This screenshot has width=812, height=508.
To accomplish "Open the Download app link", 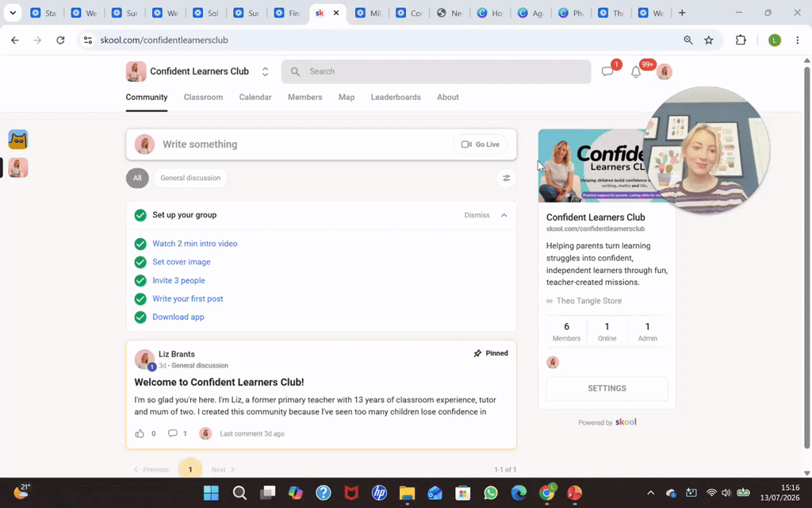I will point(178,317).
